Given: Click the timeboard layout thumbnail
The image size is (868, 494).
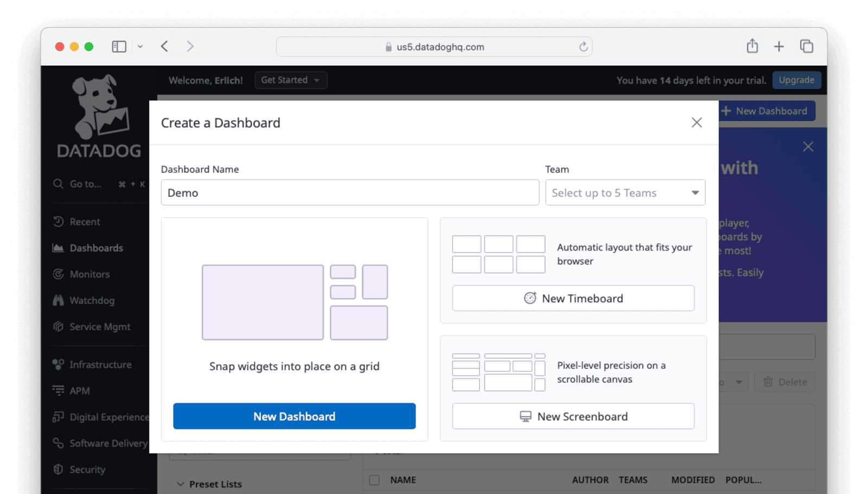Looking at the screenshot, I should click(499, 254).
